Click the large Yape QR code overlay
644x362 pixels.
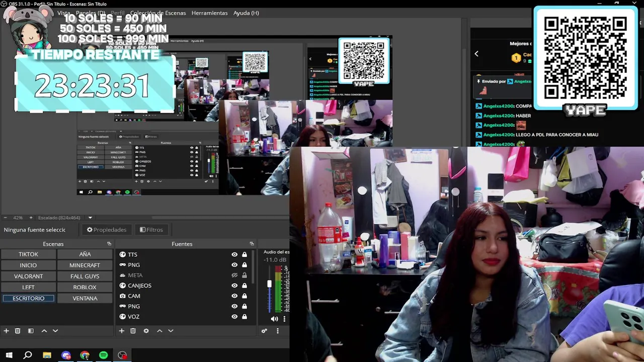pyautogui.click(x=585, y=57)
